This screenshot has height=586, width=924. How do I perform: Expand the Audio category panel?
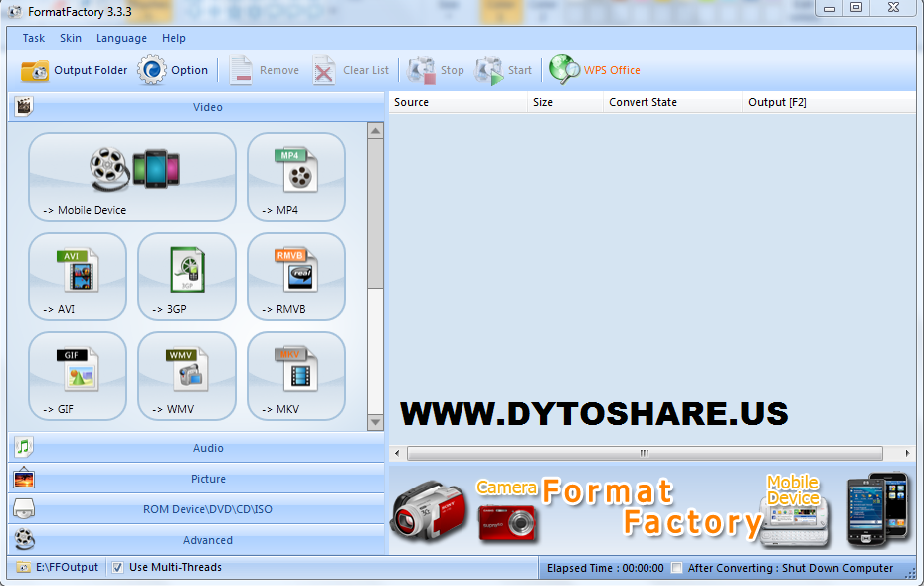(196, 448)
